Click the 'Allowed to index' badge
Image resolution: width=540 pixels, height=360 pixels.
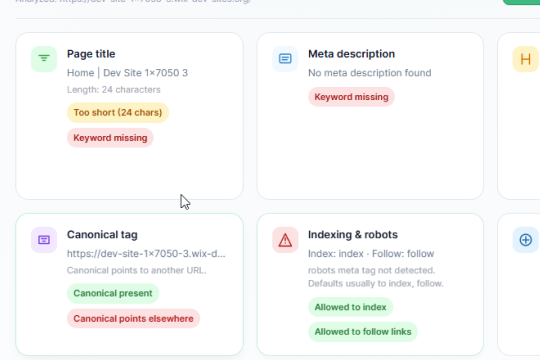pyautogui.click(x=350, y=307)
